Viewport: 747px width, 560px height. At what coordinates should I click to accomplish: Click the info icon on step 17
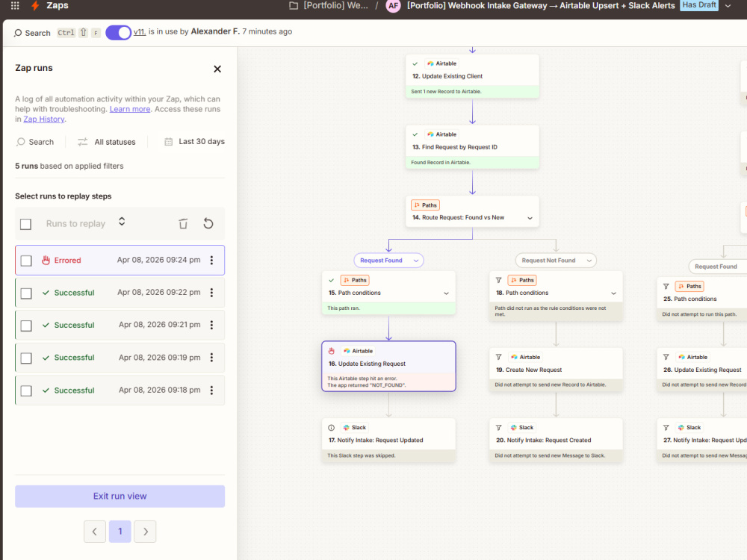tap(332, 428)
